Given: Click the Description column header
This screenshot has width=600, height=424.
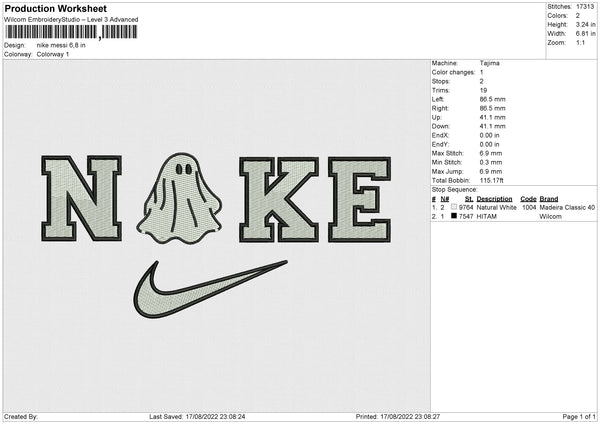Looking at the screenshot, I should tap(494, 199).
